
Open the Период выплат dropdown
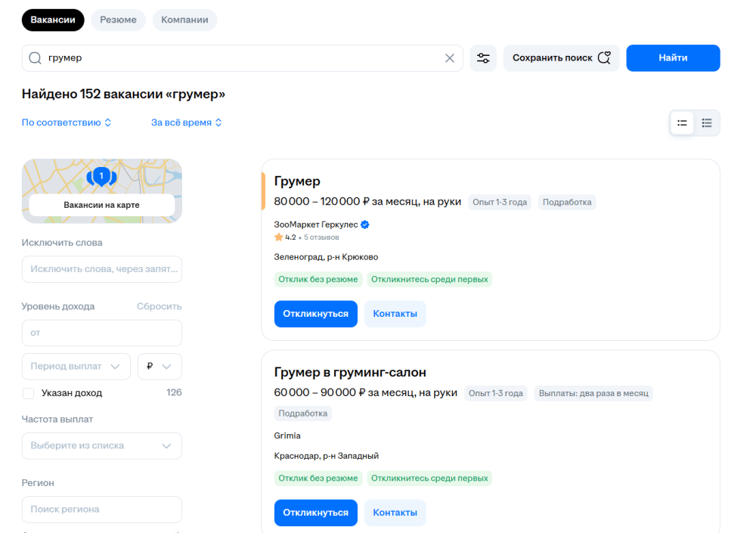76,366
